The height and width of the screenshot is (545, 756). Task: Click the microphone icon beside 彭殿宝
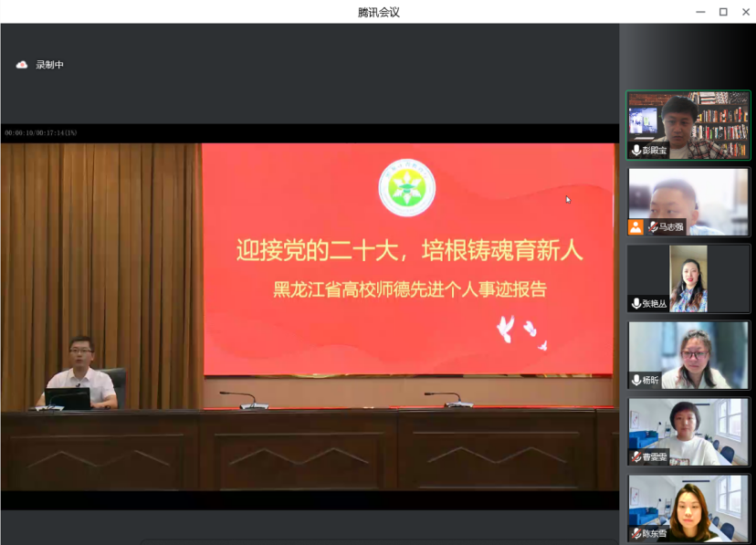pyautogui.click(x=636, y=151)
